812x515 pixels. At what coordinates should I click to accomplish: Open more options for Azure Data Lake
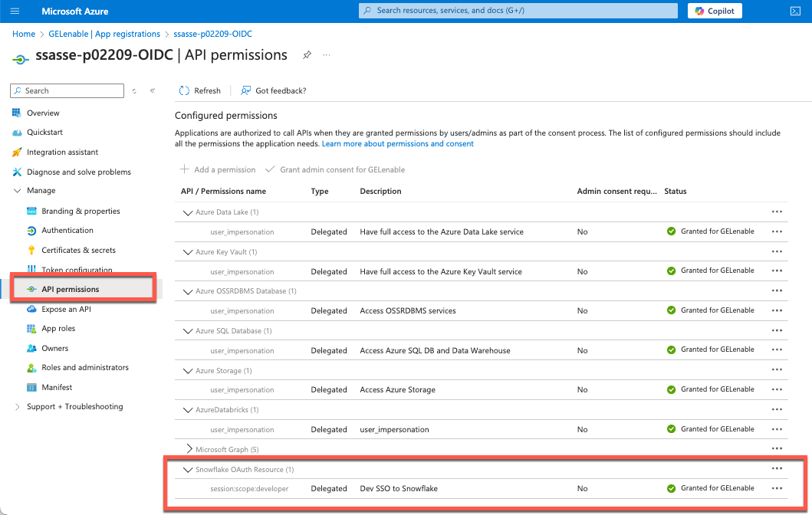click(777, 212)
